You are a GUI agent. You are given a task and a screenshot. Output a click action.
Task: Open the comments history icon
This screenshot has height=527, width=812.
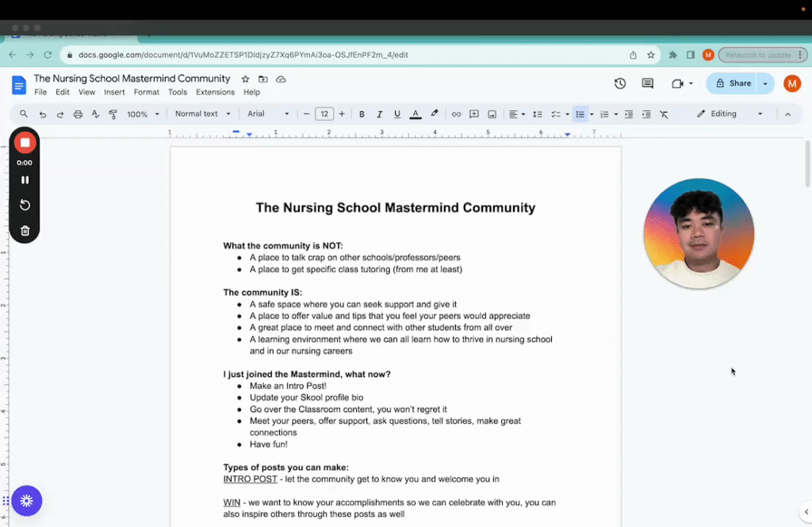(x=647, y=83)
